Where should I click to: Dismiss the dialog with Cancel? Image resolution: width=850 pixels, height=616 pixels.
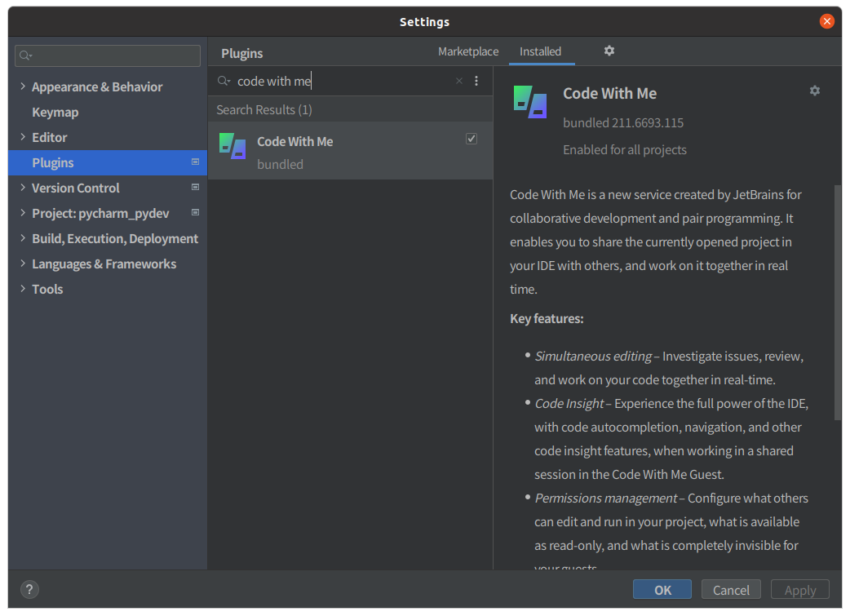[731, 589]
